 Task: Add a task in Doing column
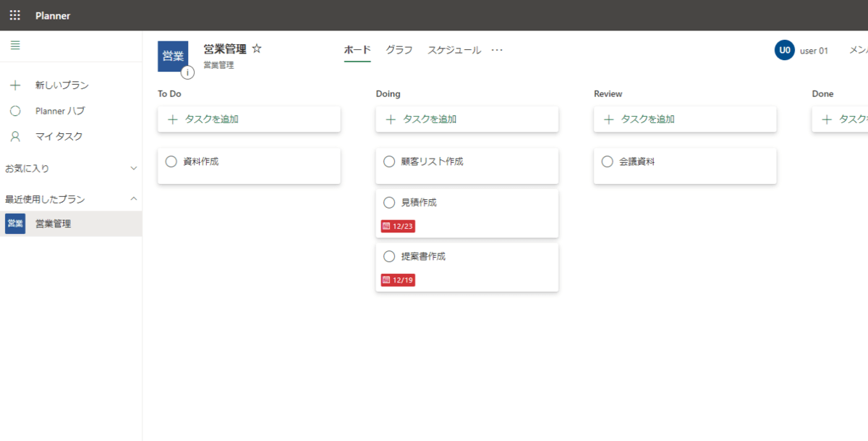(x=467, y=119)
